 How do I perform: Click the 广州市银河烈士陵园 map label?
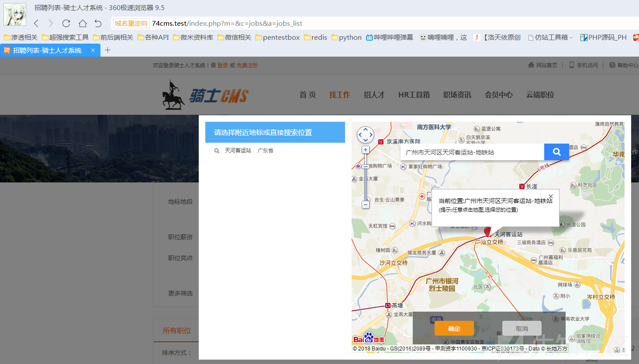442,285
